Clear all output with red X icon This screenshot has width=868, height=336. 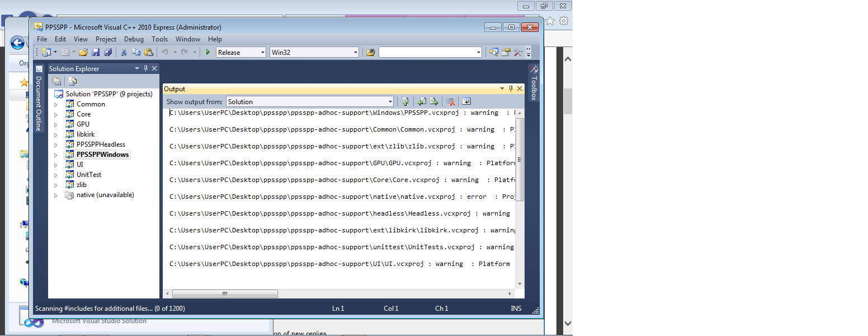(449, 101)
